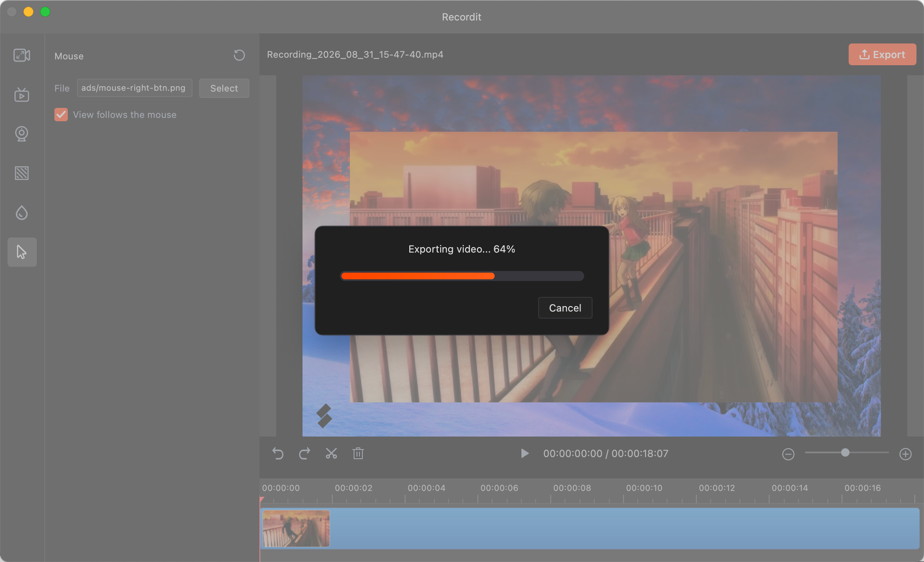
Task: Select the mouse cursor sidebar icon
Action: [22, 252]
